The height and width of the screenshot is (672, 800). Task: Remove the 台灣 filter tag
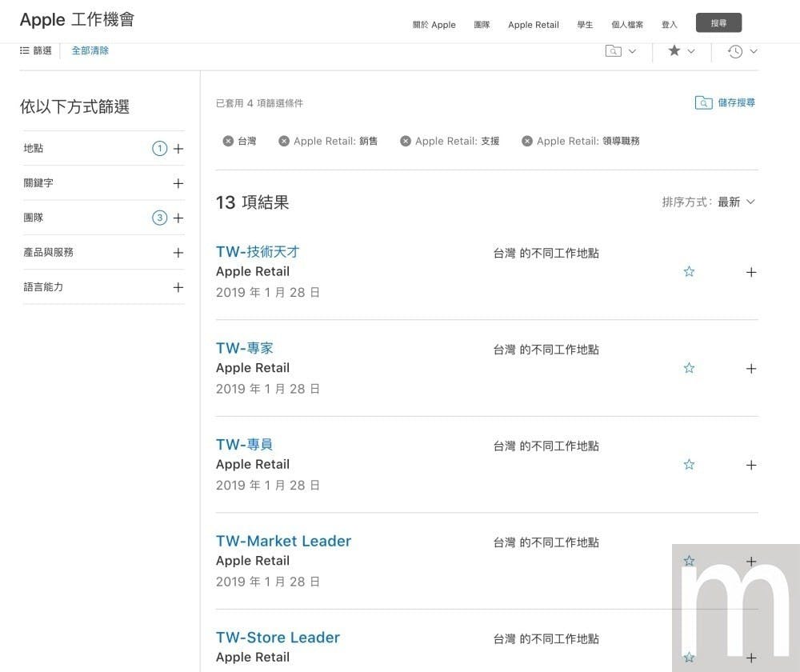tap(229, 142)
